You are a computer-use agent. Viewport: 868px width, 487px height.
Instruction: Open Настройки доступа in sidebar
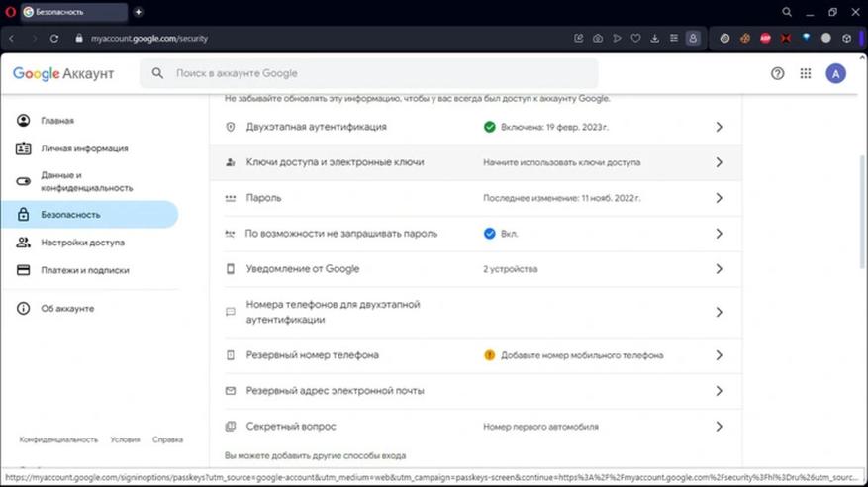pos(90,243)
